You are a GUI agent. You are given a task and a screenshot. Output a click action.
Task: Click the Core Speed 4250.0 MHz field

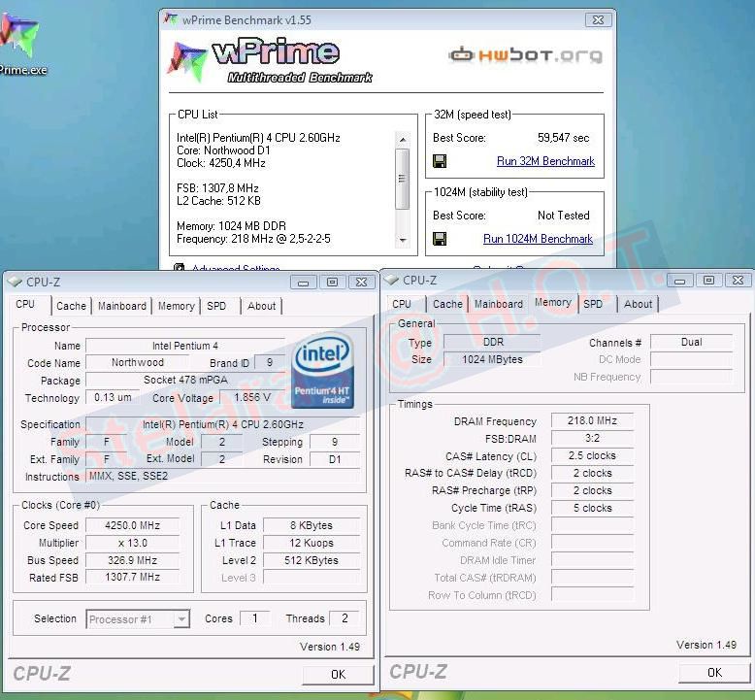point(132,525)
